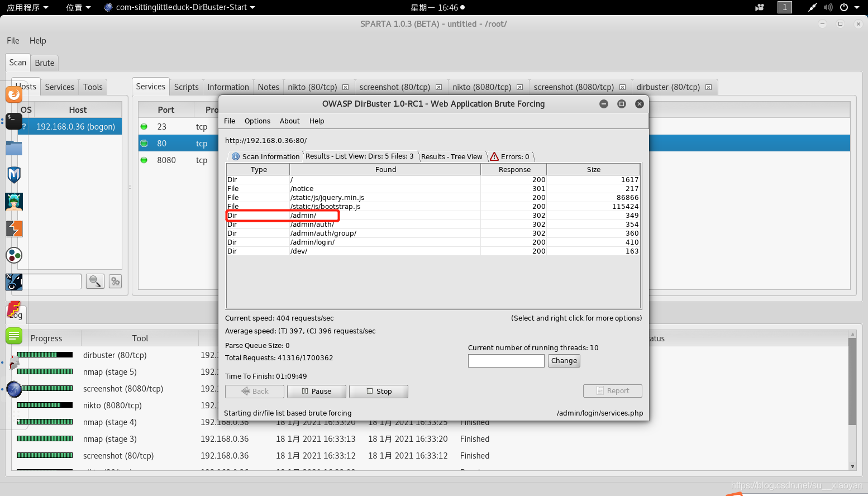Click the magnifier search button under Hosts
The width and height of the screenshot is (868, 496).
[95, 281]
